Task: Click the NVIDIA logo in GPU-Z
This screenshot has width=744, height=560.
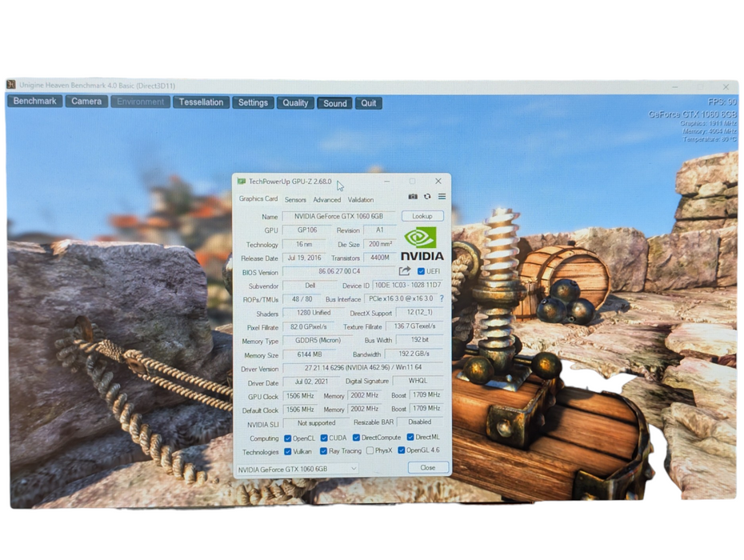Action: coord(422,243)
